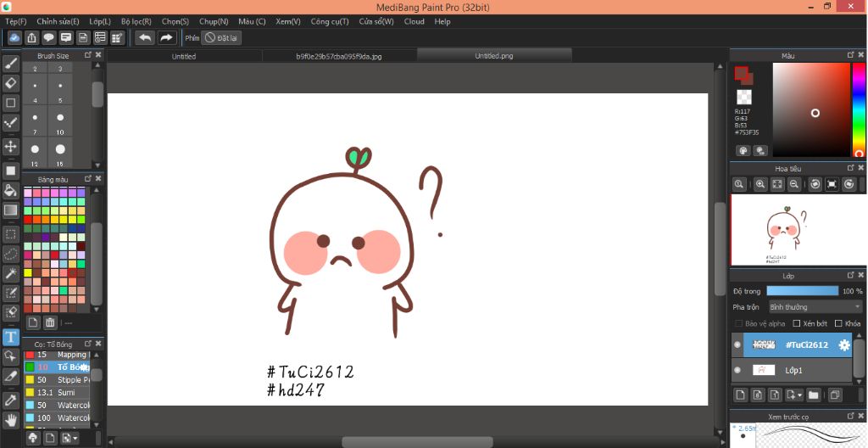This screenshot has height=448, width=868.
Task: Create a new layer folder
Action: [813, 395]
